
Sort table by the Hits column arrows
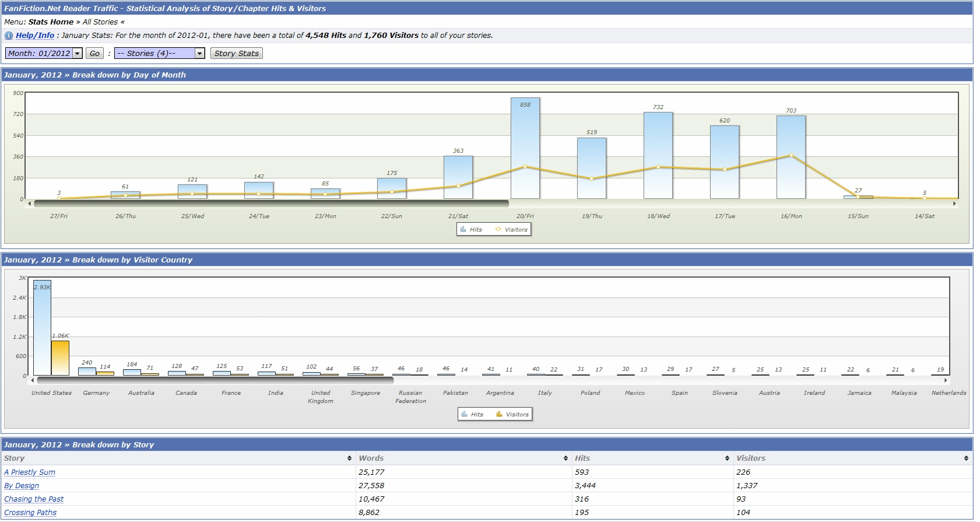pos(727,458)
